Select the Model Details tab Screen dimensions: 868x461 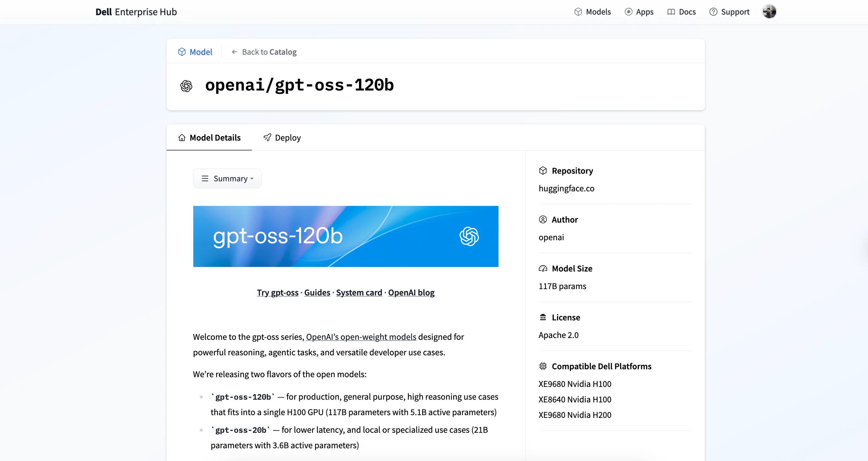coord(209,138)
